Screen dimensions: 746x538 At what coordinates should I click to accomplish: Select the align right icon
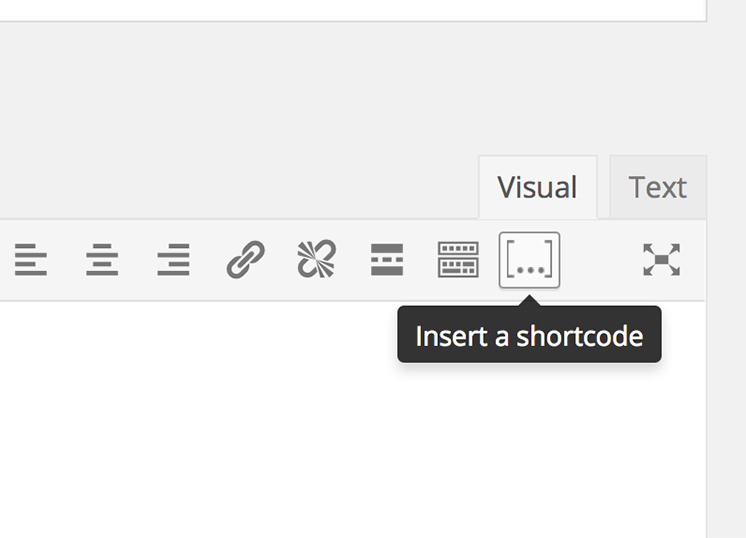tap(173, 260)
